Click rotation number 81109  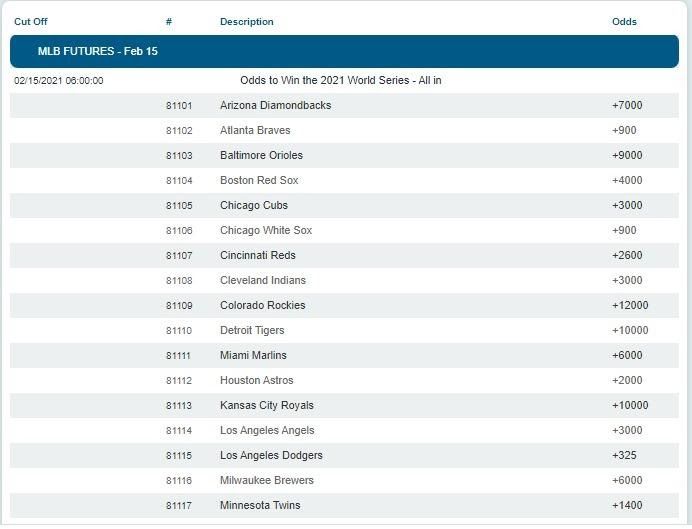point(179,306)
